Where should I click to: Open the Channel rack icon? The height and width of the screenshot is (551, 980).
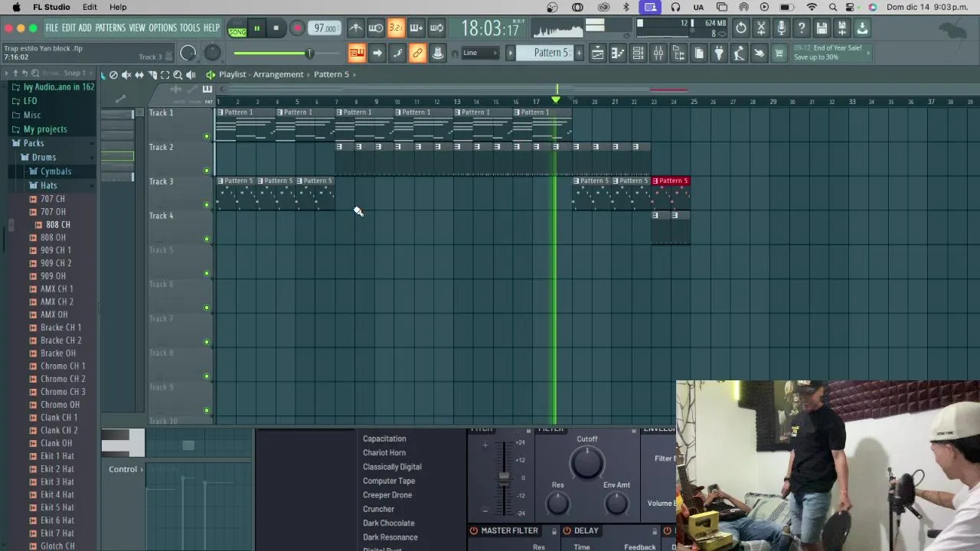click(x=638, y=53)
